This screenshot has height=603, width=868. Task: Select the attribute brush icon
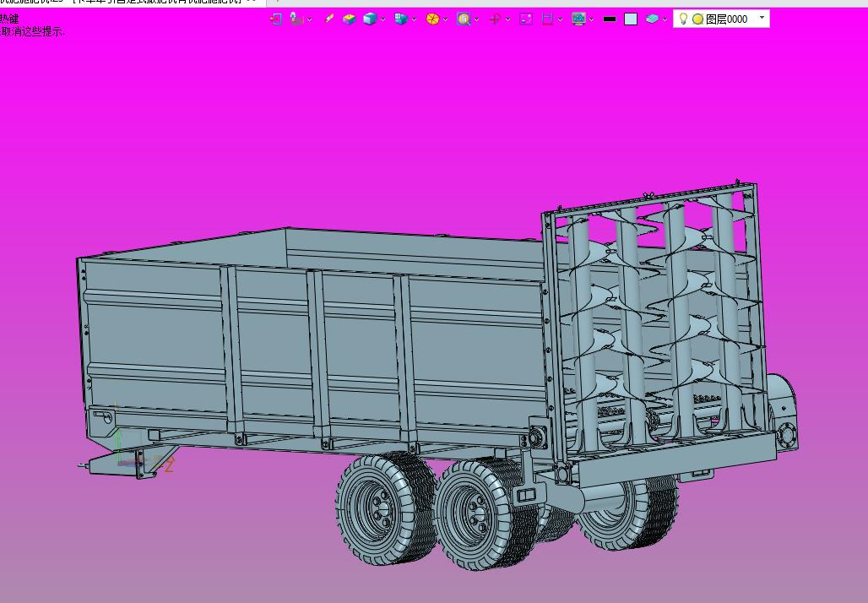pos(328,19)
